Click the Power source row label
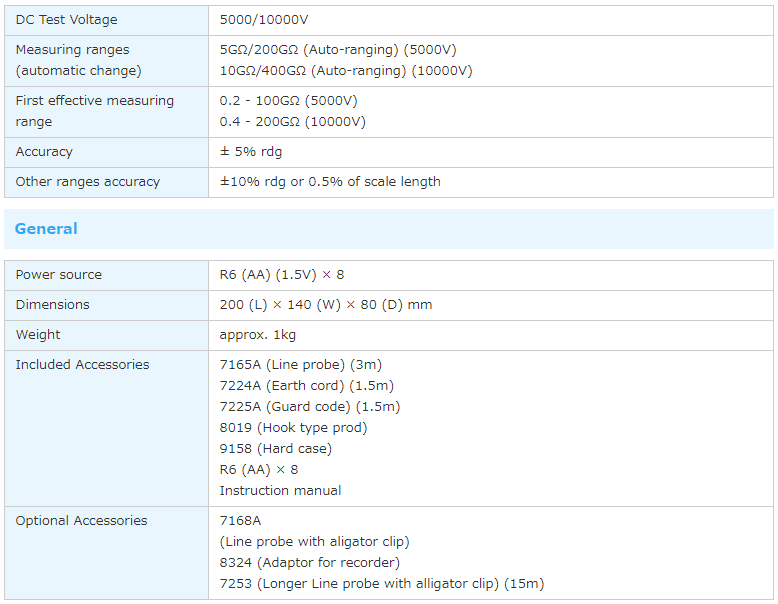 click(58, 275)
